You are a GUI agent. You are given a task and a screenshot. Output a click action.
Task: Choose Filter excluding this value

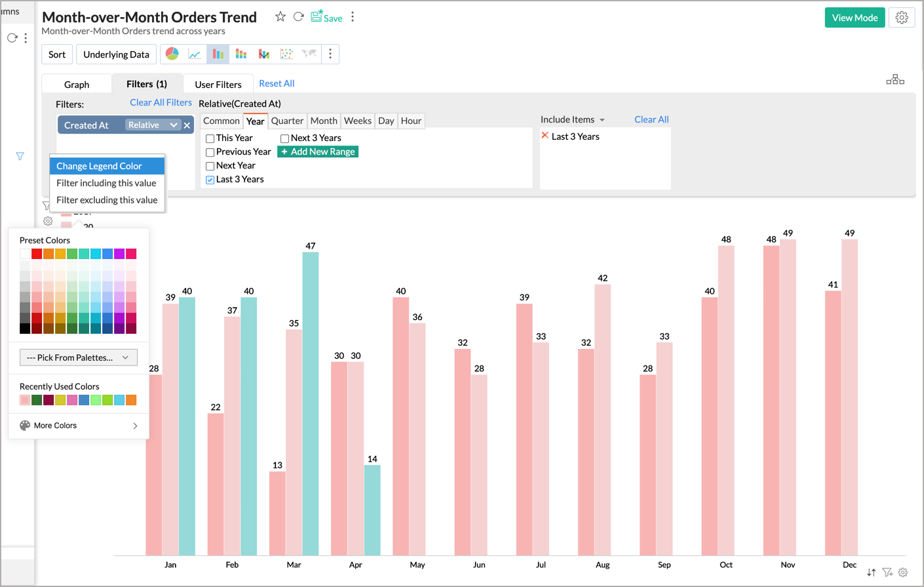(x=107, y=200)
